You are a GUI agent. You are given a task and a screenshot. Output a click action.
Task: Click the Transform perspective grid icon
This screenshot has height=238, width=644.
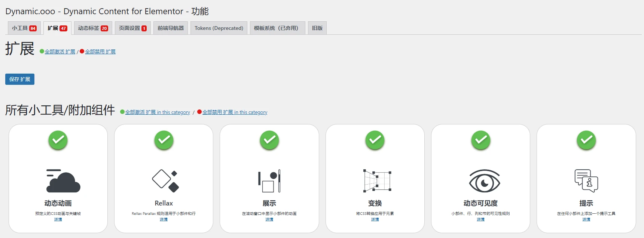coord(377,181)
